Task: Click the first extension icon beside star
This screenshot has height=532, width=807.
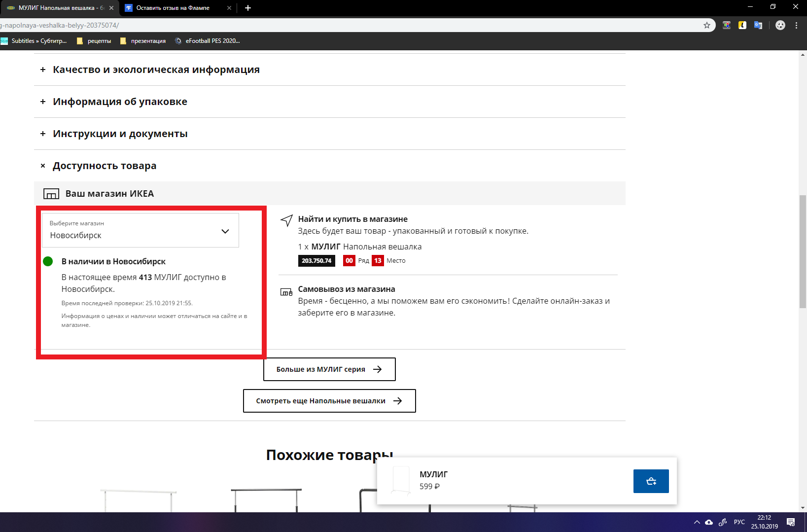Action: [727, 25]
